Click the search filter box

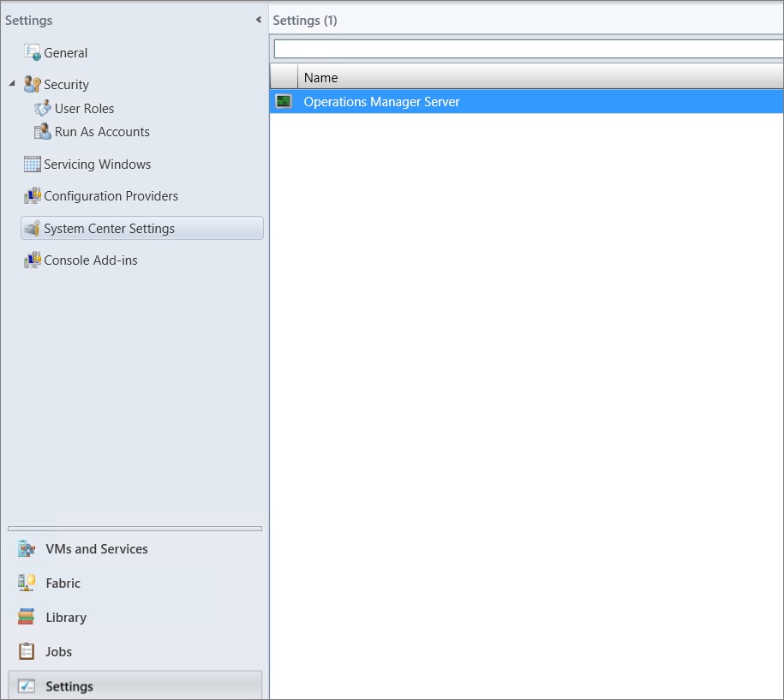click(529, 49)
